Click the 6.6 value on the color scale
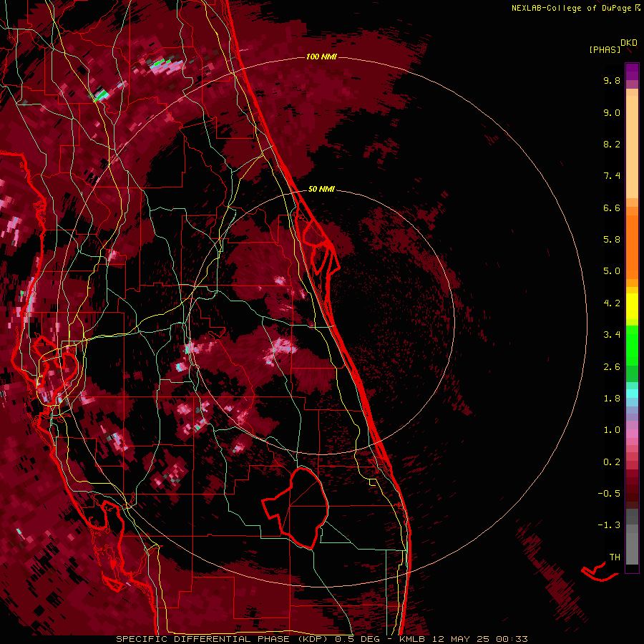Viewport: 644px width, 644px height. [x=612, y=208]
